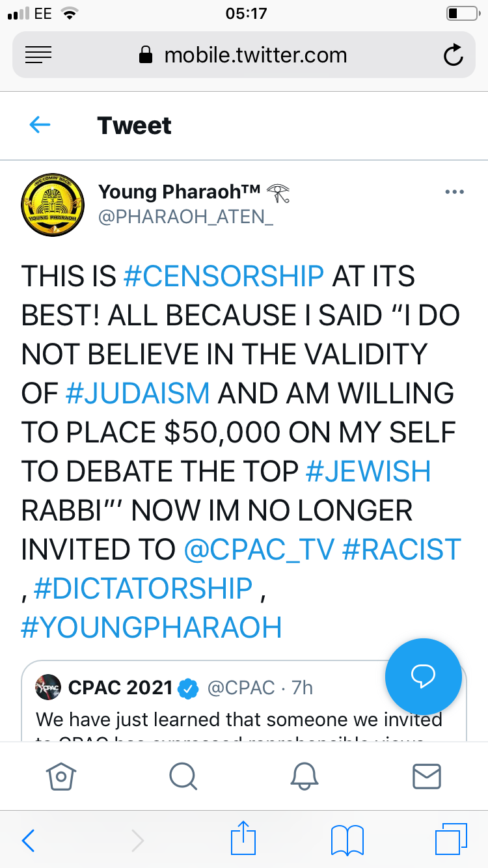488x868 pixels.
Task: Open the three-dots tweet options menu
Action: click(x=454, y=192)
